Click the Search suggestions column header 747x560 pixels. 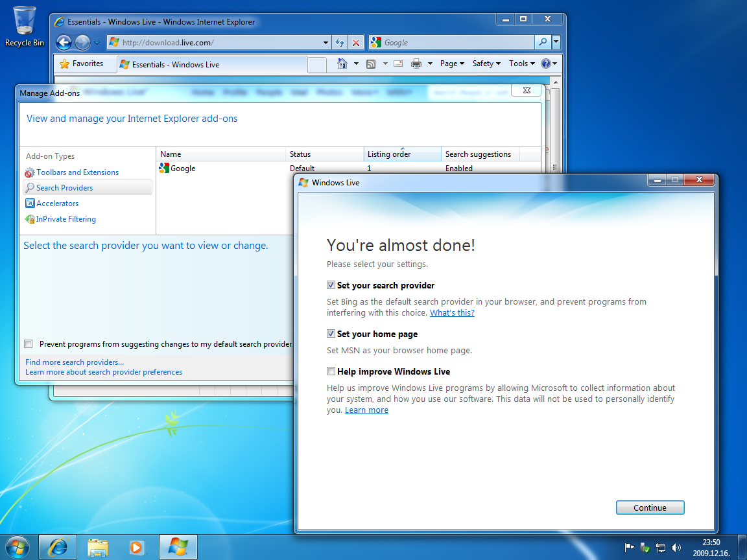(x=480, y=154)
